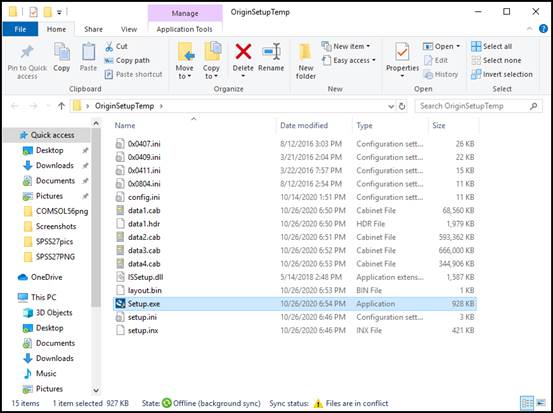Switch to the Home ribbon tab
The image size is (553, 413).
click(56, 29)
